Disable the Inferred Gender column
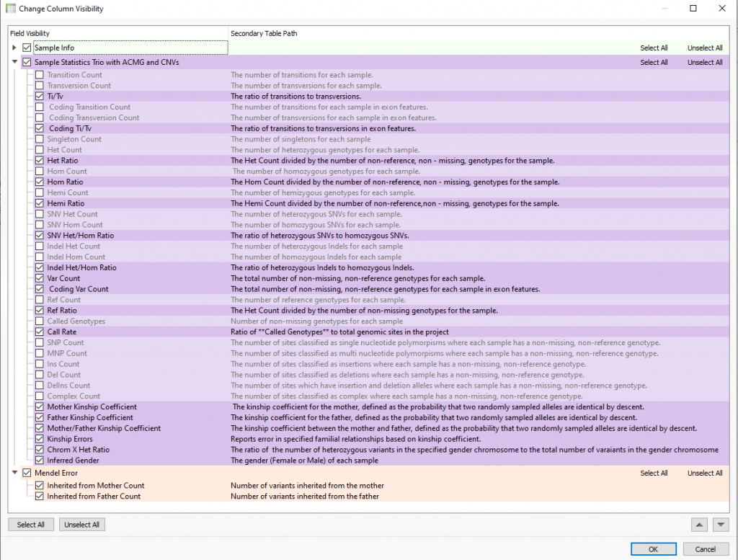Screen dimensions: 738x560 39,460
